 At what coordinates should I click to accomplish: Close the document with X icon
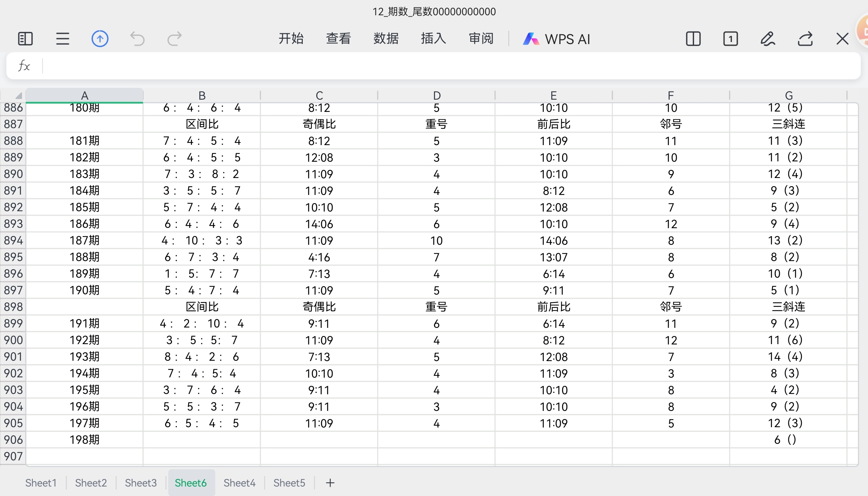pos(842,39)
